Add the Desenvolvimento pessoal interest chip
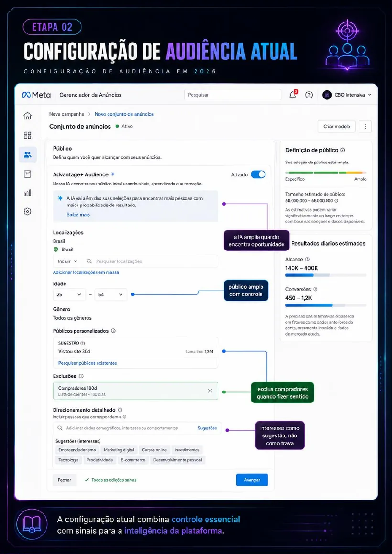This screenshot has height=554, width=392. (178, 460)
